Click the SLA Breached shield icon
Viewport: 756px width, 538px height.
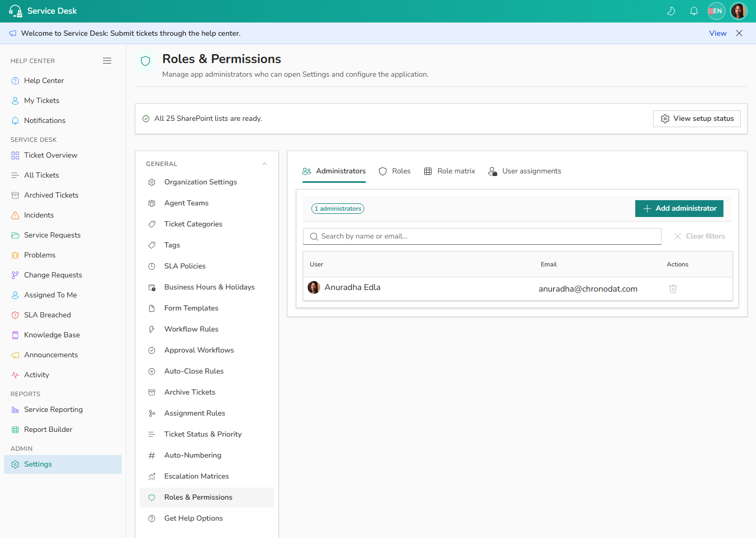pos(15,315)
